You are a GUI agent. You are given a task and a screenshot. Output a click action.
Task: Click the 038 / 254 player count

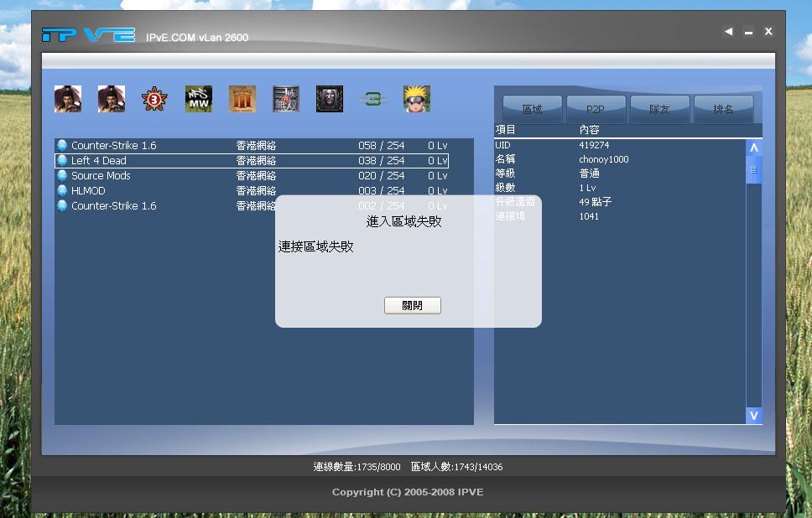pos(382,160)
